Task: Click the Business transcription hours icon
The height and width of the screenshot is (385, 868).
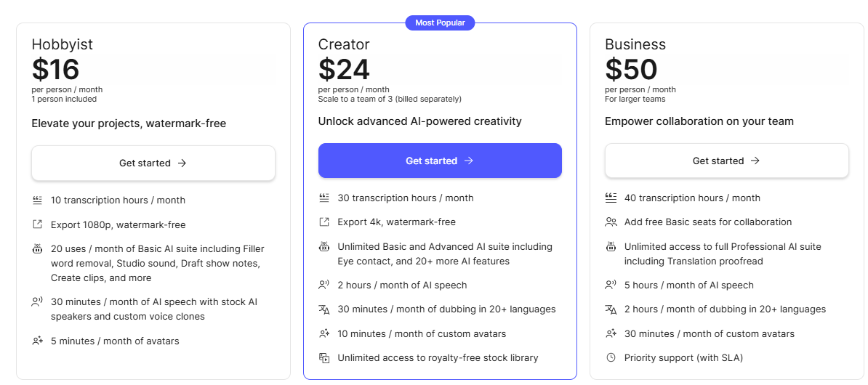Action: [x=611, y=198]
